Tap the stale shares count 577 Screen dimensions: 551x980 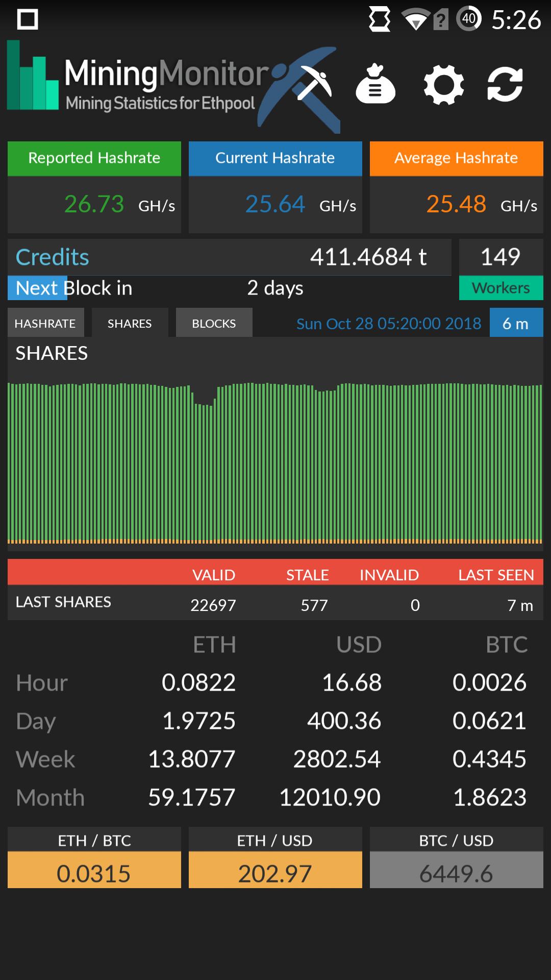pyautogui.click(x=314, y=605)
